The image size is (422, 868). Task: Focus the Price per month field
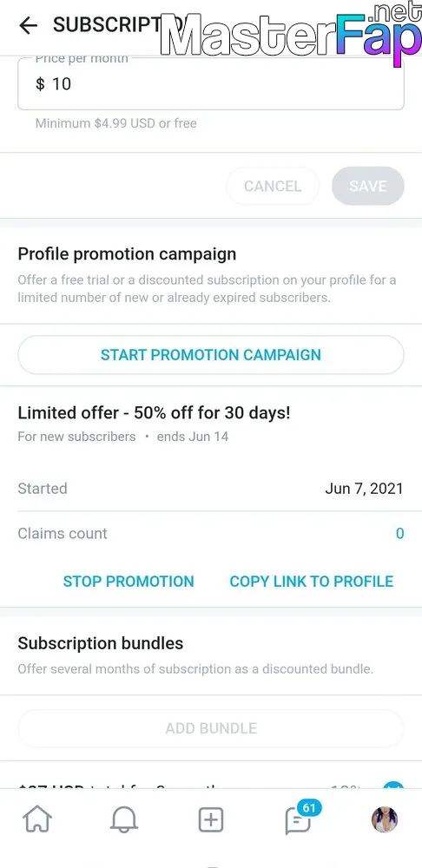pyautogui.click(x=211, y=83)
